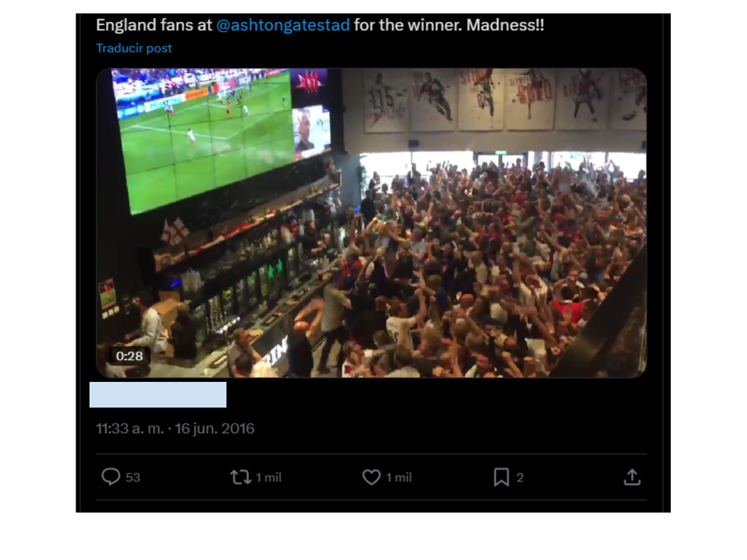Image resolution: width=747 pixels, height=560 pixels.
Task: Click the 1 mil reposts count
Action: click(x=268, y=477)
